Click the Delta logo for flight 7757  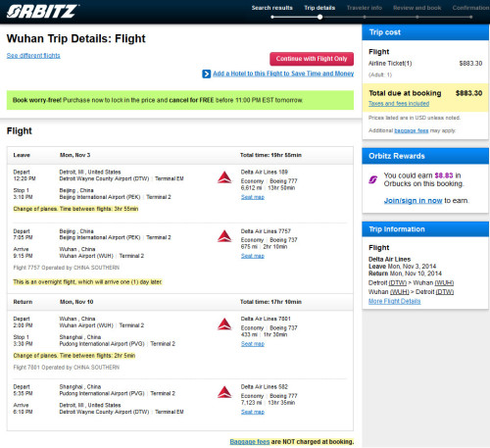click(x=224, y=236)
